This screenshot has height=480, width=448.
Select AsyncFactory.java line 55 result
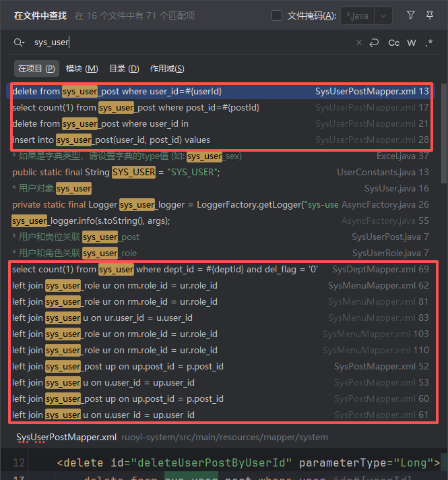click(x=220, y=220)
